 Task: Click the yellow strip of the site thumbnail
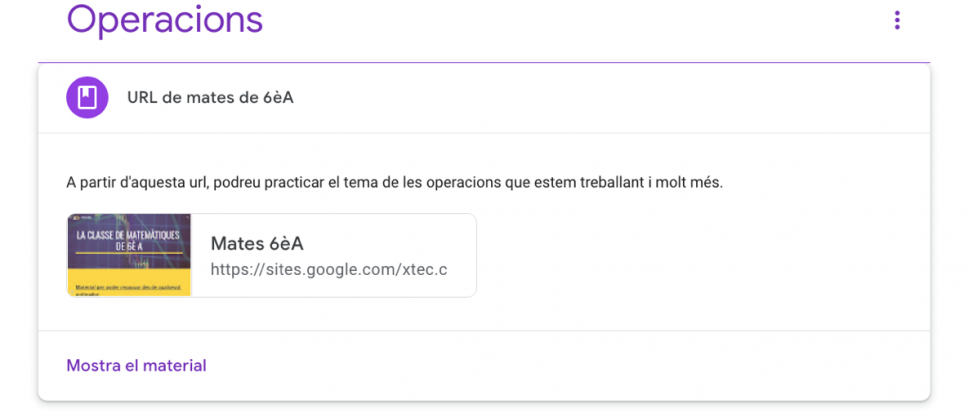point(129,287)
